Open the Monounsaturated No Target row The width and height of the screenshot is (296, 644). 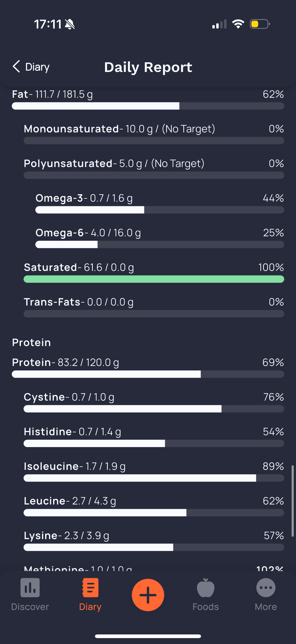pyautogui.click(x=154, y=134)
